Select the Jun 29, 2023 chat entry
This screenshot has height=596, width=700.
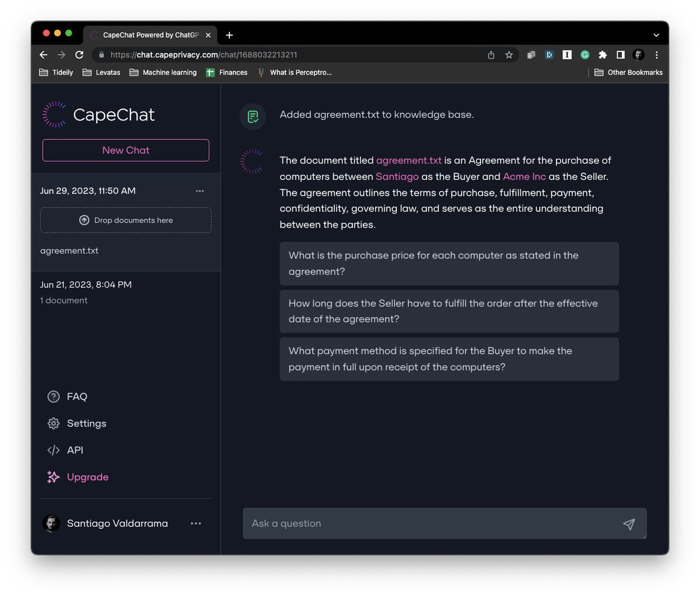(87, 191)
